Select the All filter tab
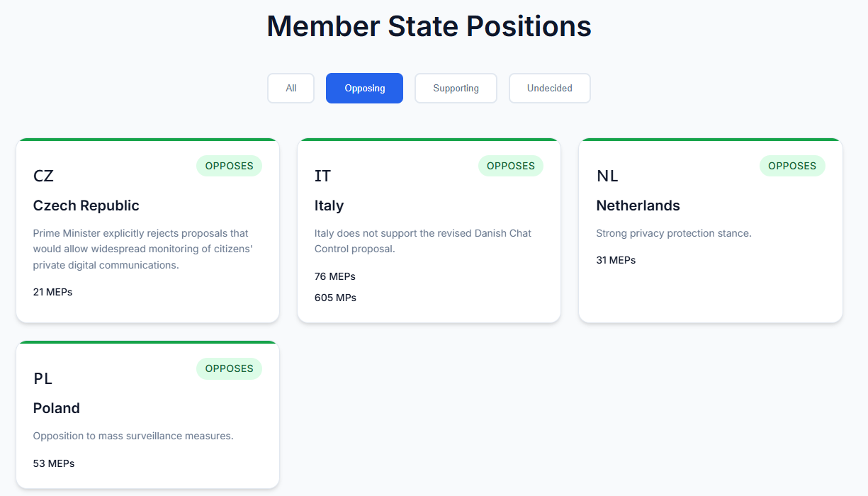The image size is (868, 496). pyautogui.click(x=291, y=89)
